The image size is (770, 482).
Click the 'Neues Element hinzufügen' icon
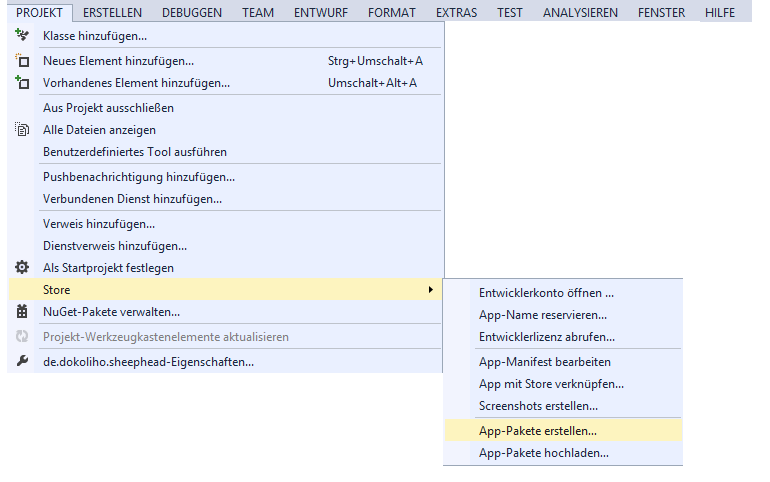23,61
